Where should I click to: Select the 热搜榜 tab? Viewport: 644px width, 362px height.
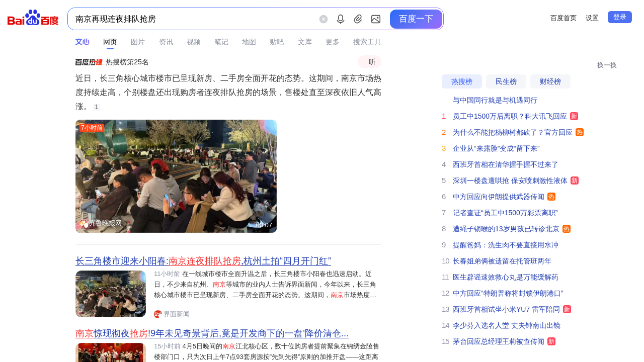461,81
